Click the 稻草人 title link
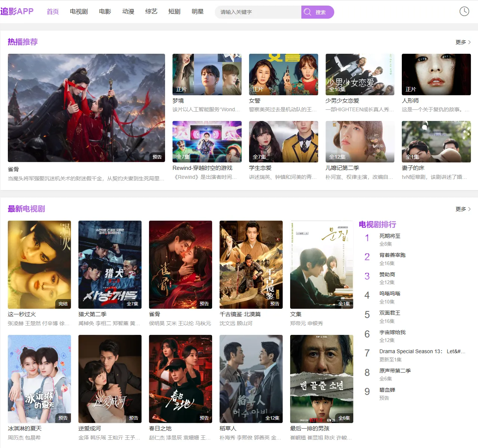The width and height of the screenshot is (478, 448). (228, 429)
